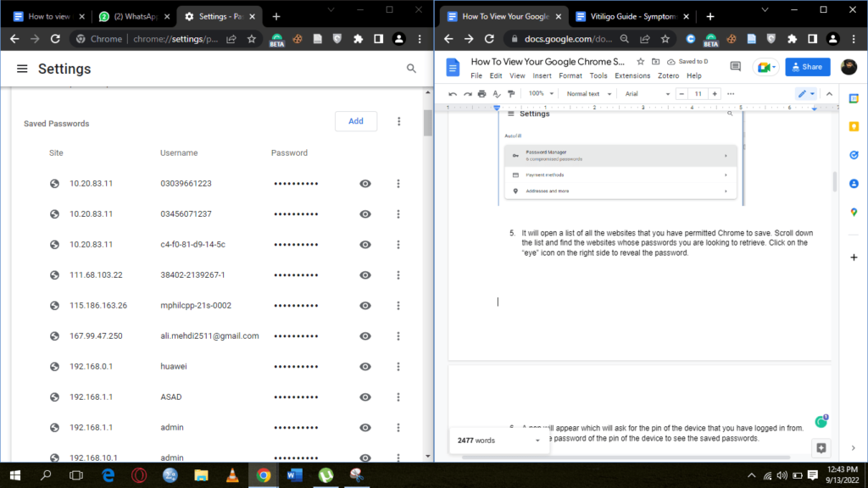Reveal password for username huawei
This screenshot has height=488, width=868.
(365, 366)
